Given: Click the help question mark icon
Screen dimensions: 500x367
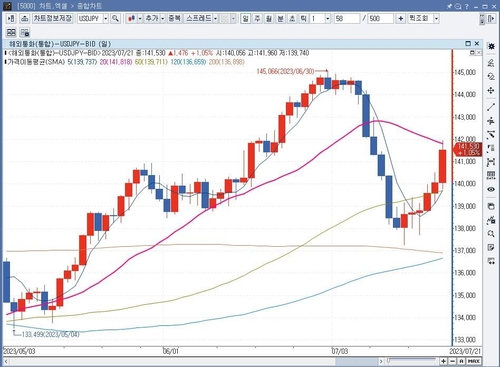Looking at the screenshot, I should click(467, 6).
